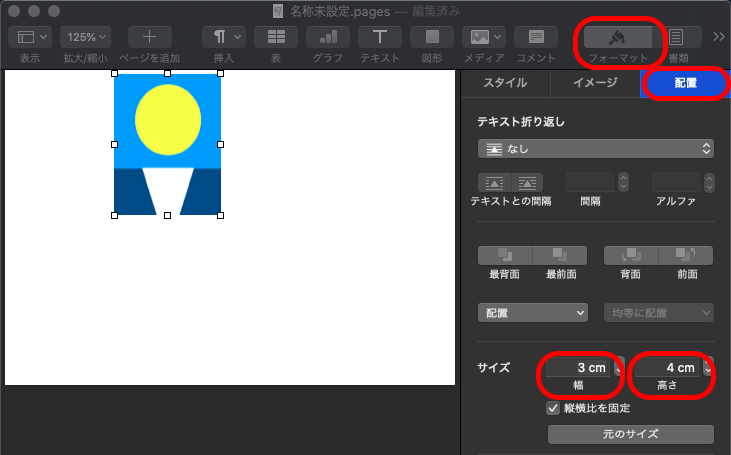The width and height of the screenshot is (731, 455).
Task: Click the right text-fit icon button
Action: (527, 183)
